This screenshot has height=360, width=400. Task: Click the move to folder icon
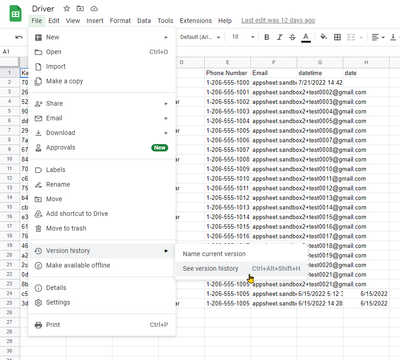coord(80,8)
